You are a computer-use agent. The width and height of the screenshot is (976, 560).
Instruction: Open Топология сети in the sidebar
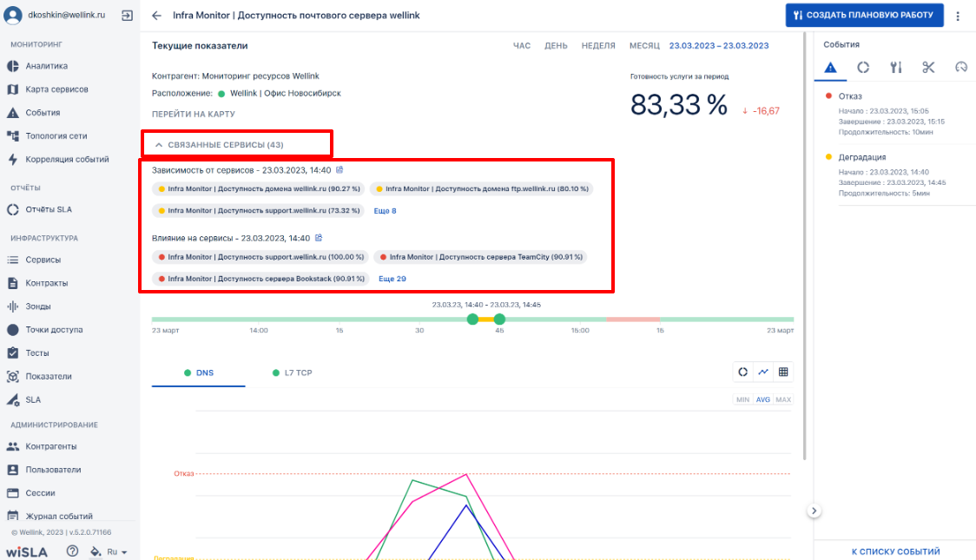[56, 135]
